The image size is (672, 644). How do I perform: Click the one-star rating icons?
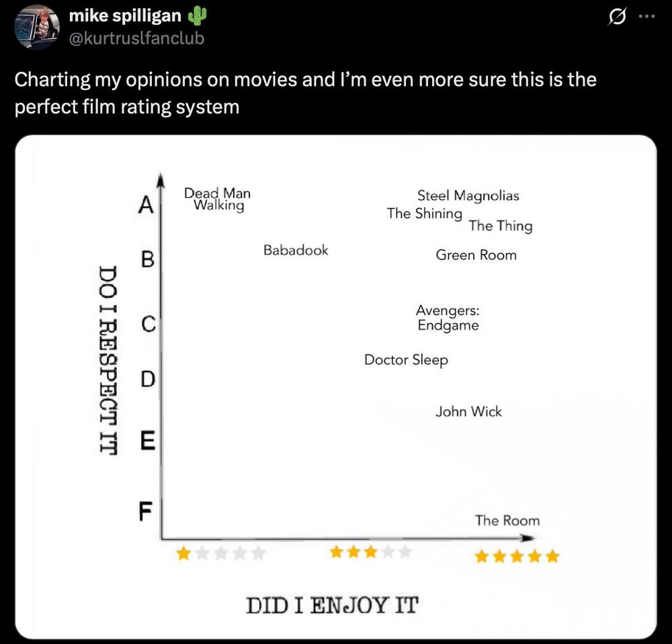tap(221, 553)
